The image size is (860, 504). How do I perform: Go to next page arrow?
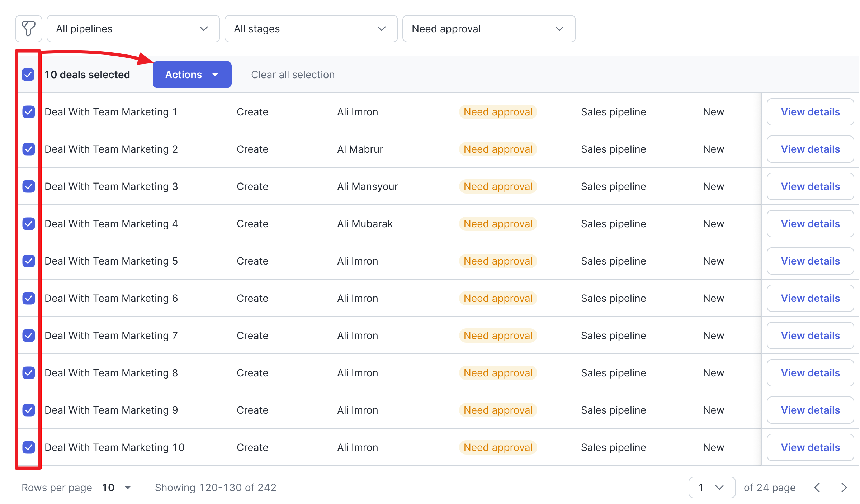pyautogui.click(x=844, y=488)
